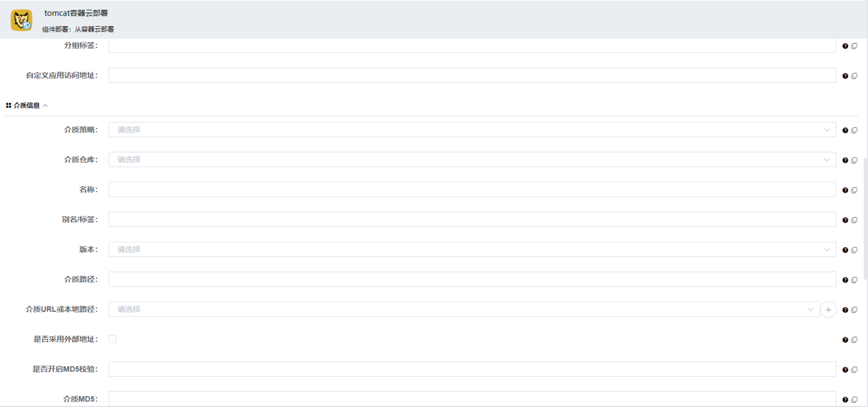
Task: Open the 版本 dropdown
Action: [472, 249]
